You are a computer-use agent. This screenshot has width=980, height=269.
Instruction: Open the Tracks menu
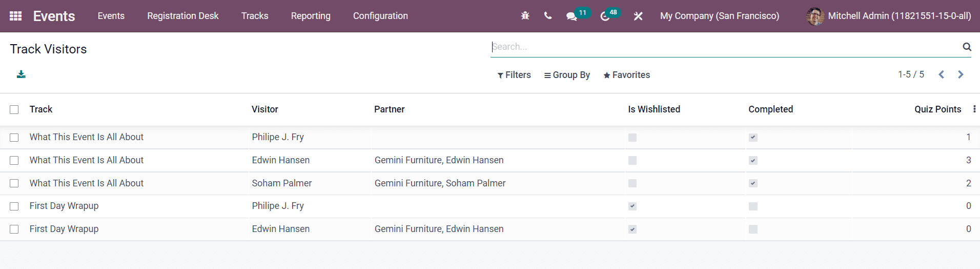coord(255,16)
